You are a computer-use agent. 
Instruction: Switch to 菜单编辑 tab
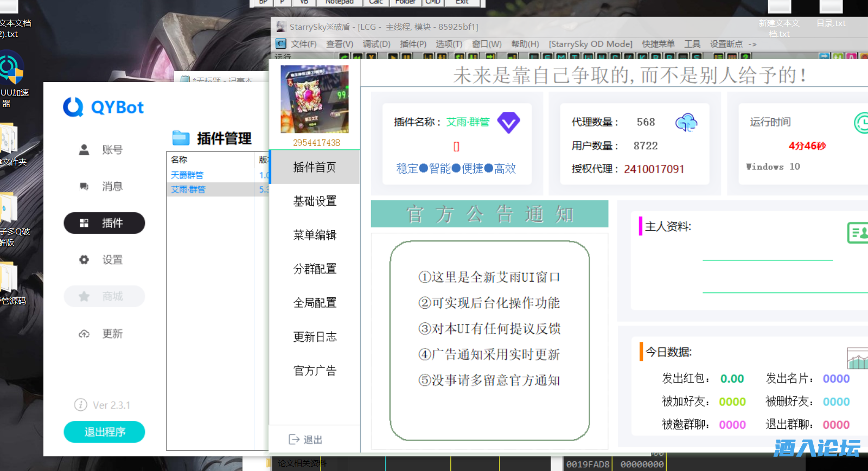click(x=315, y=235)
